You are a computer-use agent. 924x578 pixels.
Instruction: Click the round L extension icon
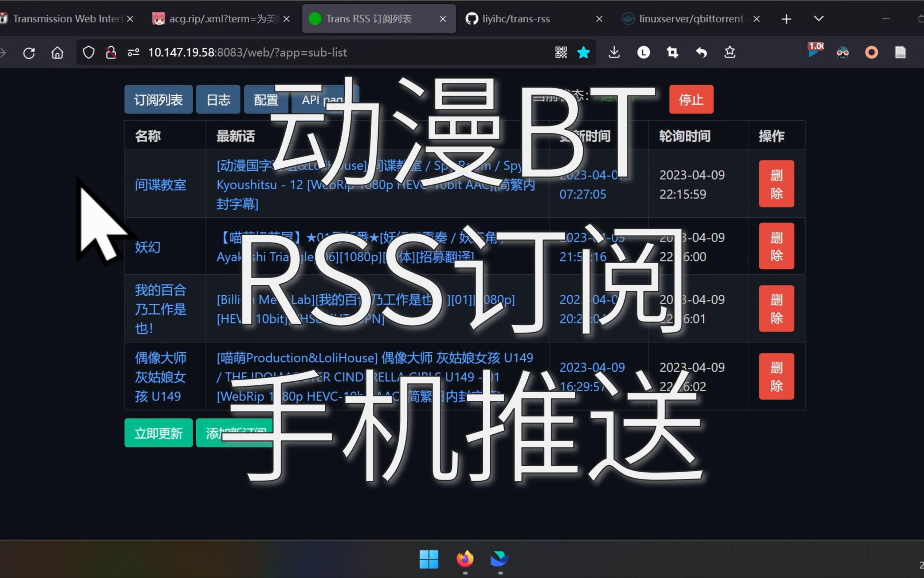point(643,53)
